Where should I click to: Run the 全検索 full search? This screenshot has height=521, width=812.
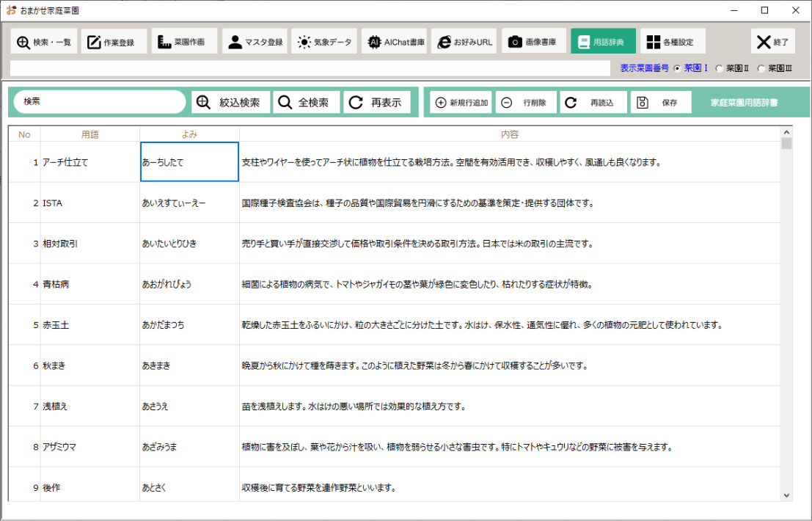pyautogui.click(x=306, y=101)
